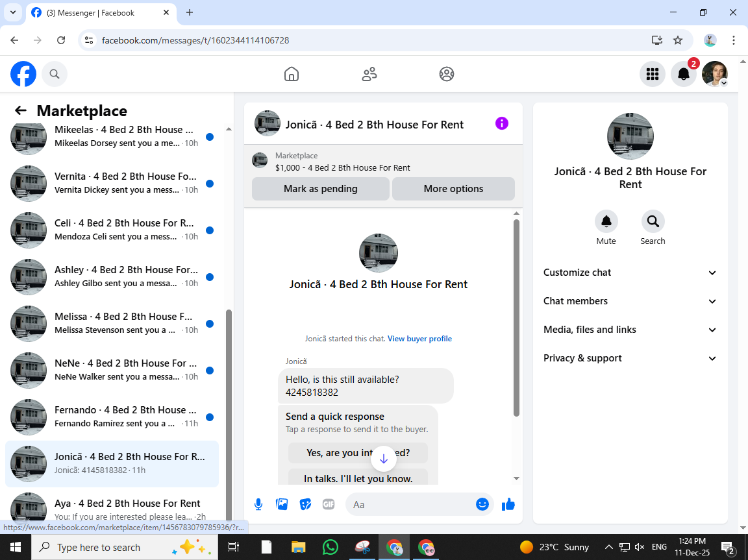The height and width of the screenshot is (560, 748).
Task: Select the Messenger Facebook browser tab
Action: pos(101,13)
